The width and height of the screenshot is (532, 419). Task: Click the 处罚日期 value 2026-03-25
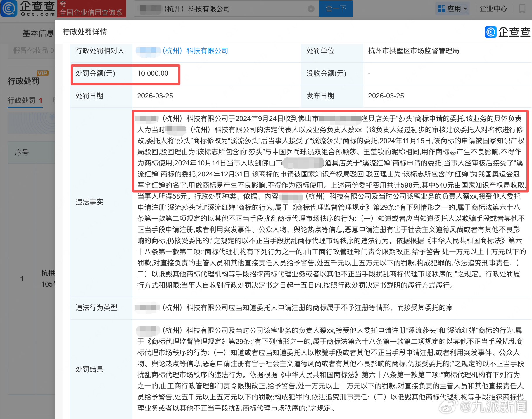coord(155,96)
